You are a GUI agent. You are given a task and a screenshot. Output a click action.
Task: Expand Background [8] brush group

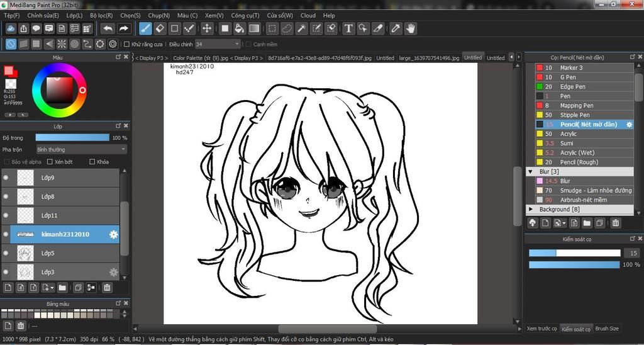(x=530, y=209)
